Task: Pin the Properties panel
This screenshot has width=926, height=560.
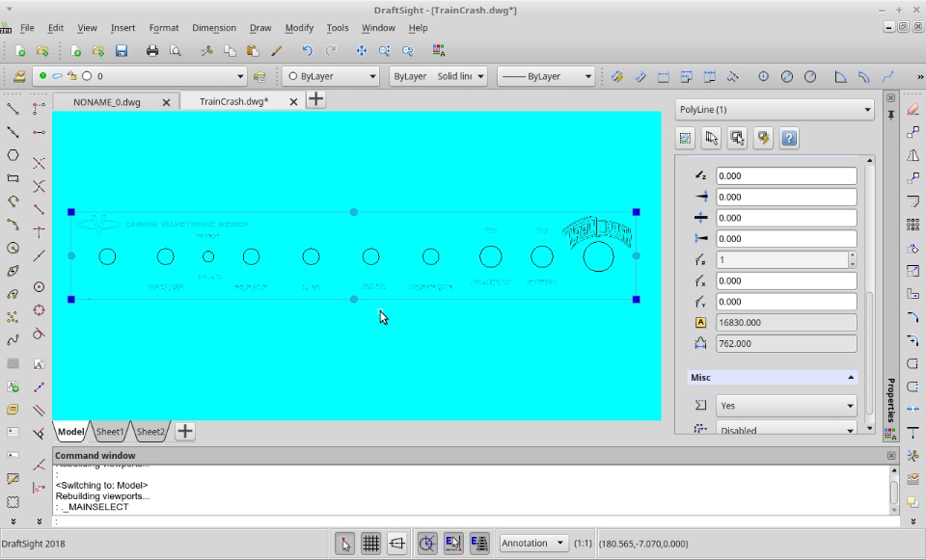Action: click(891, 115)
